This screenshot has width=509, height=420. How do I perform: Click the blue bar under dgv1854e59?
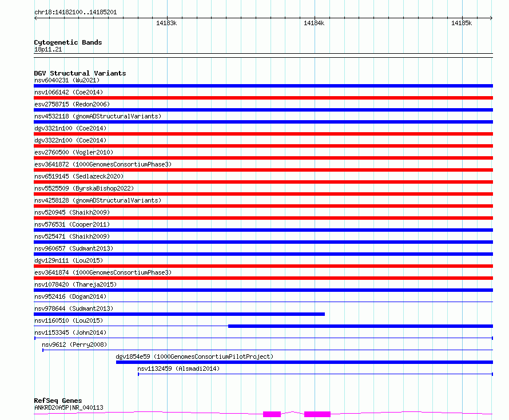click(x=304, y=362)
